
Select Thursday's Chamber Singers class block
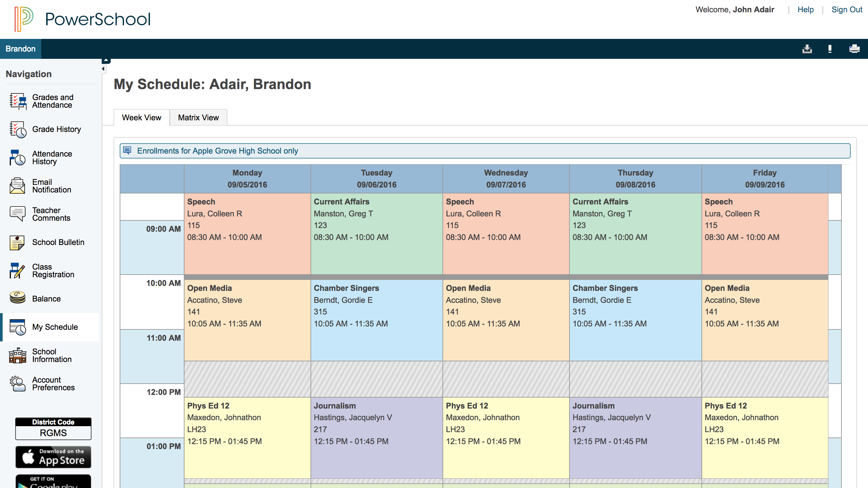coord(636,320)
